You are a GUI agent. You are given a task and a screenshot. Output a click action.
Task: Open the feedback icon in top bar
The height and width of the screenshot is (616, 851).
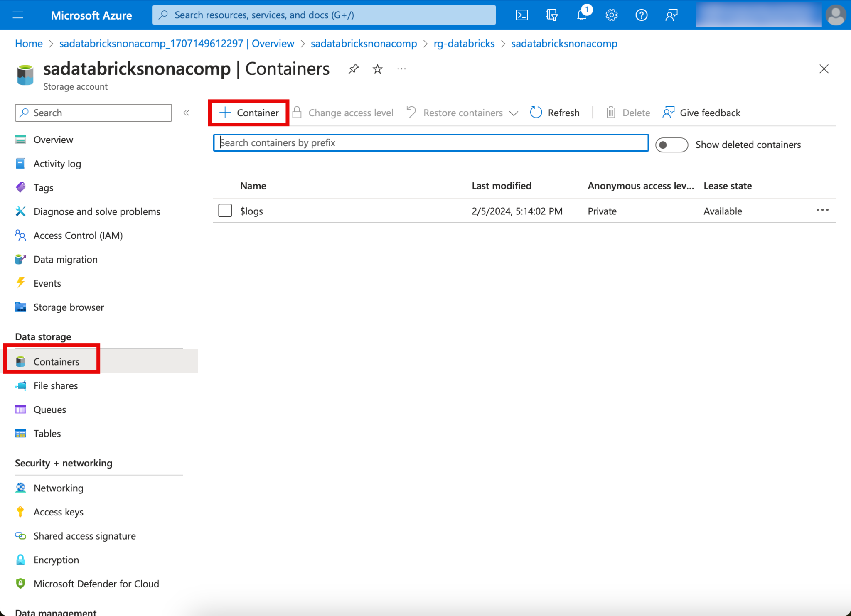click(x=671, y=15)
